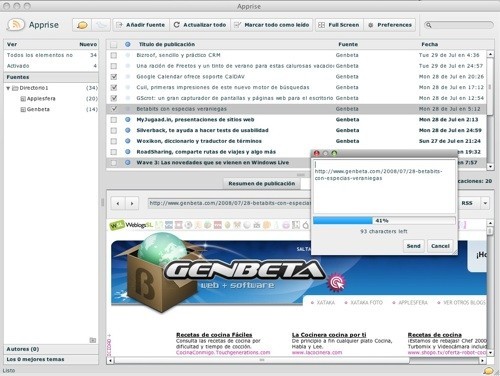
Task: Click Actualizar todo refresh button
Action: tap(200, 25)
